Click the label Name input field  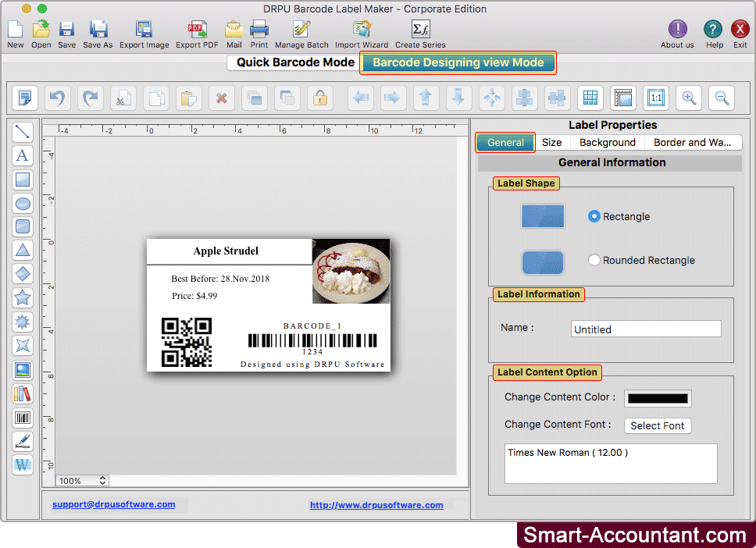(646, 329)
